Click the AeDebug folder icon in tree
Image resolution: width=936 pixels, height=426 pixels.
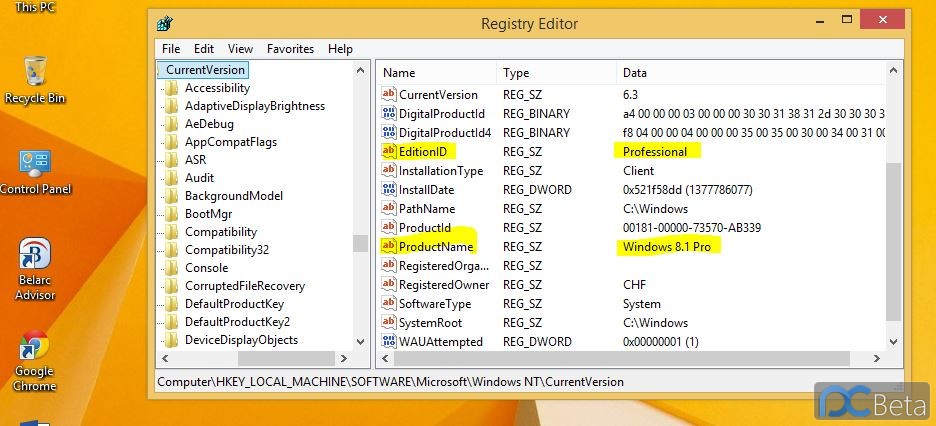tap(171, 124)
